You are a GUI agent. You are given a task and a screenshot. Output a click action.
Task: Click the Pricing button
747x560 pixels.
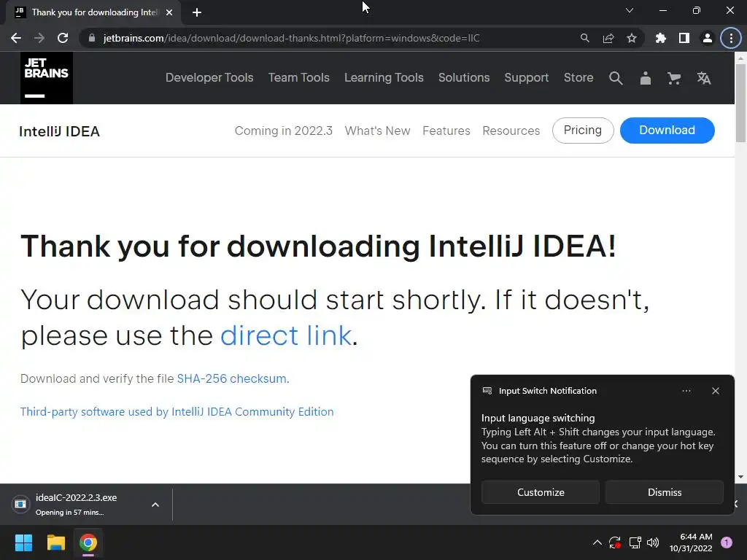[x=583, y=131]
